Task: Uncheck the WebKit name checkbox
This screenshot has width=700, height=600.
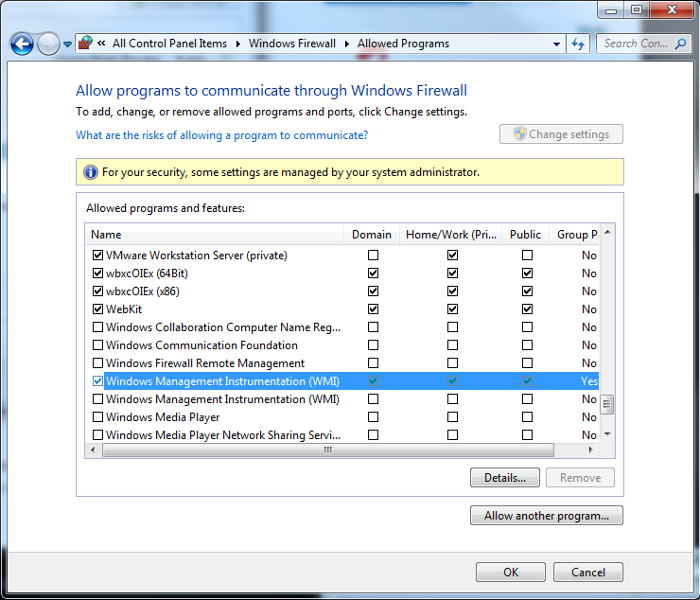Action: 97,309
